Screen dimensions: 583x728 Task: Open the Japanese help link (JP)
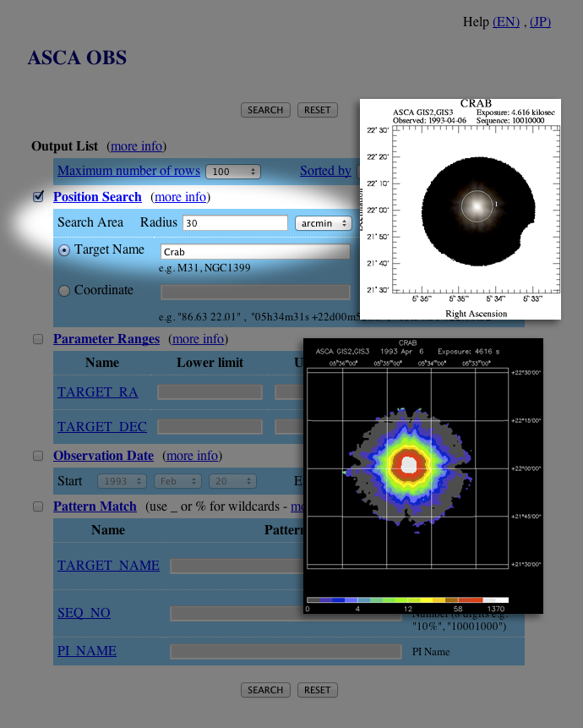[x=540, y=22]
